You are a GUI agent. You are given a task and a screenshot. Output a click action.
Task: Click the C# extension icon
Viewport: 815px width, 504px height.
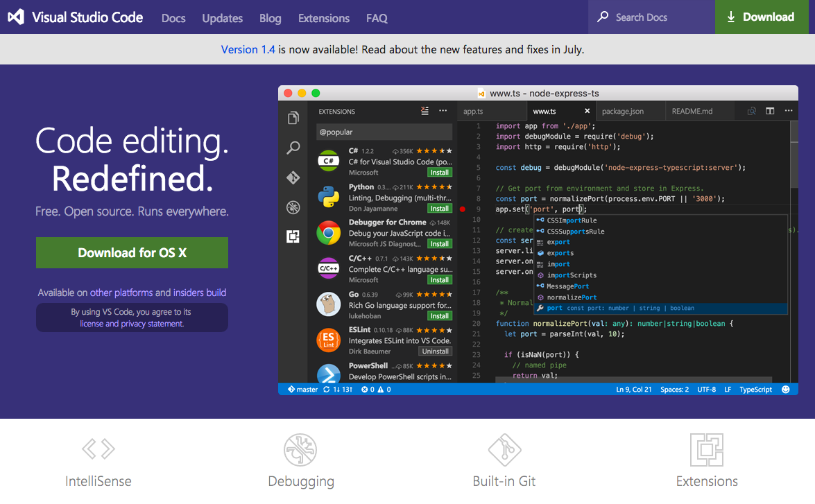329,161
